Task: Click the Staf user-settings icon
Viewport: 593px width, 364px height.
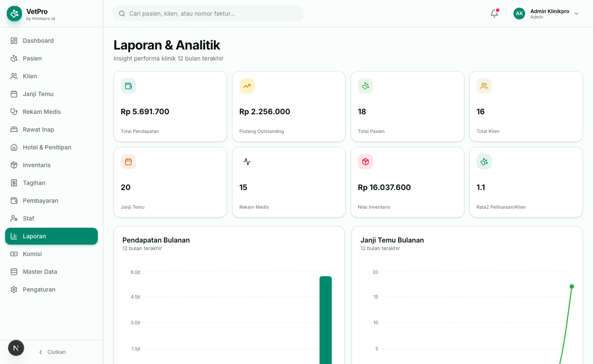Action: pos(14,218)
